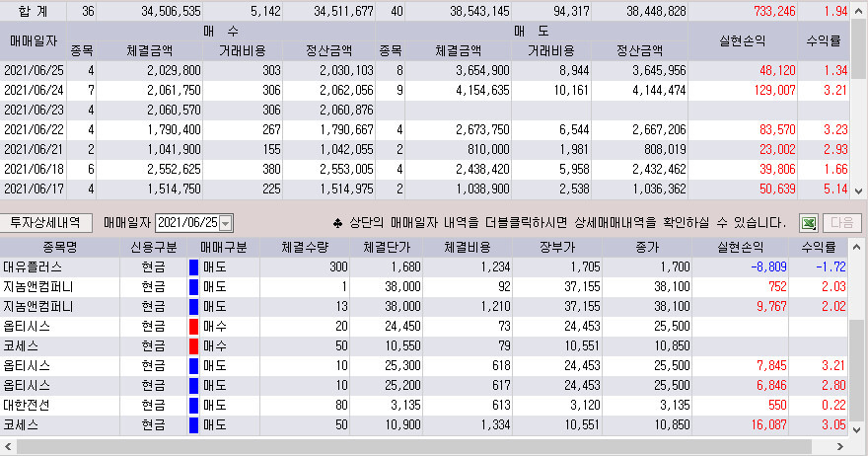Select the 매매구분 column header
Image resolution: width=868 pixels, height=456 pixels.
(223, 247)
